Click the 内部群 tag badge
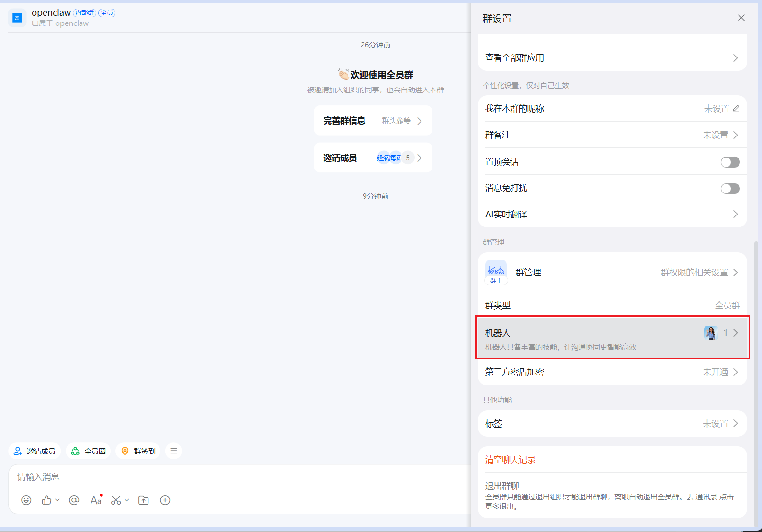Screen dimensions: 762x532 pyautogui.click(x=85, y=12)
